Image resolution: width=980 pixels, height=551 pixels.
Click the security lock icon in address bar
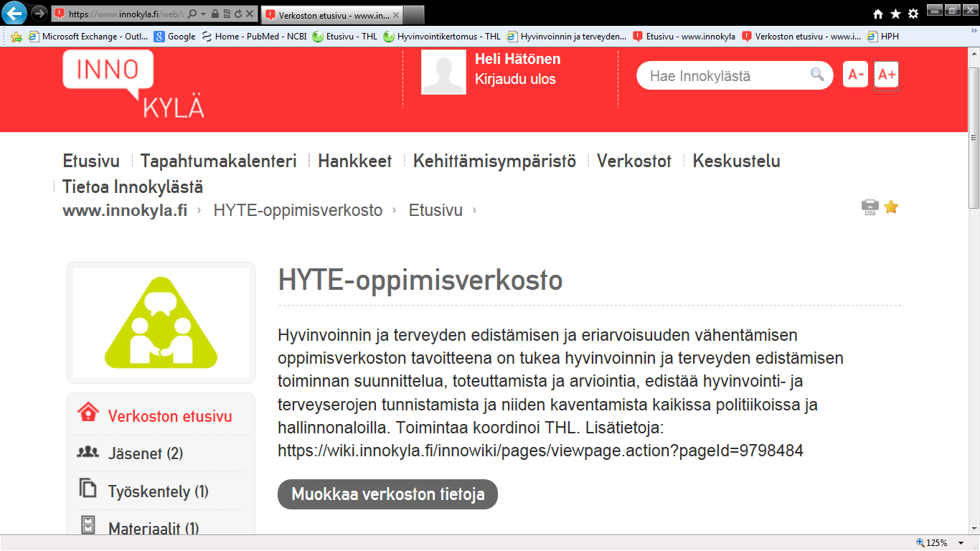(215, 14)
